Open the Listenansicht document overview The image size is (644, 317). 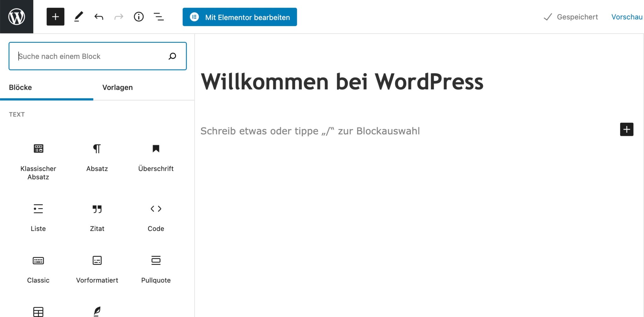coord(159,17)
